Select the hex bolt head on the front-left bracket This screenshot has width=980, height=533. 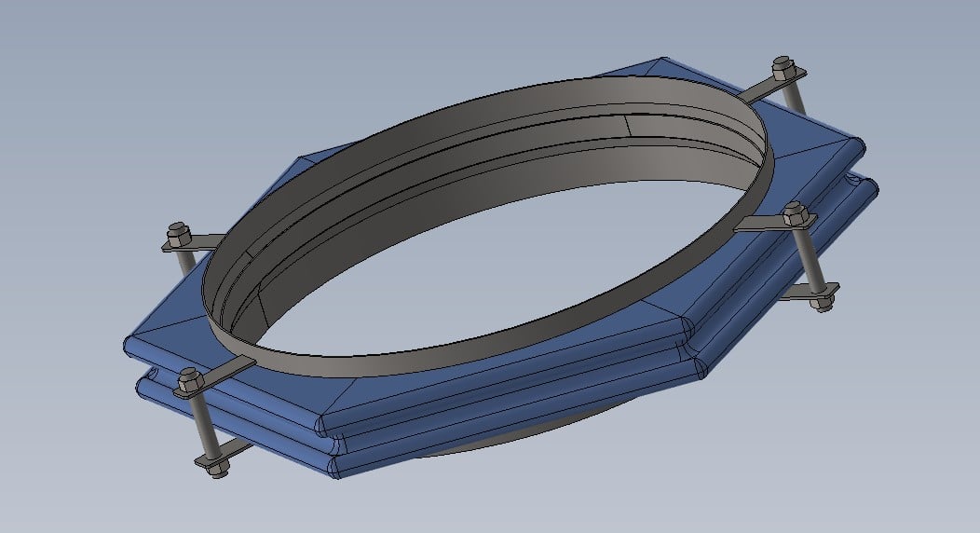click(189, 380)
